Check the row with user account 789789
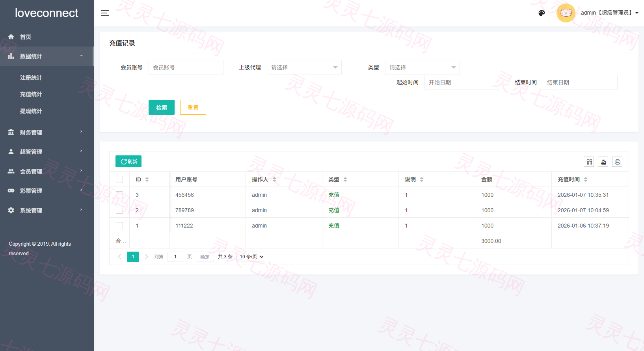The height and width of the screenshot is (351, 644). [x=119, y=210]
